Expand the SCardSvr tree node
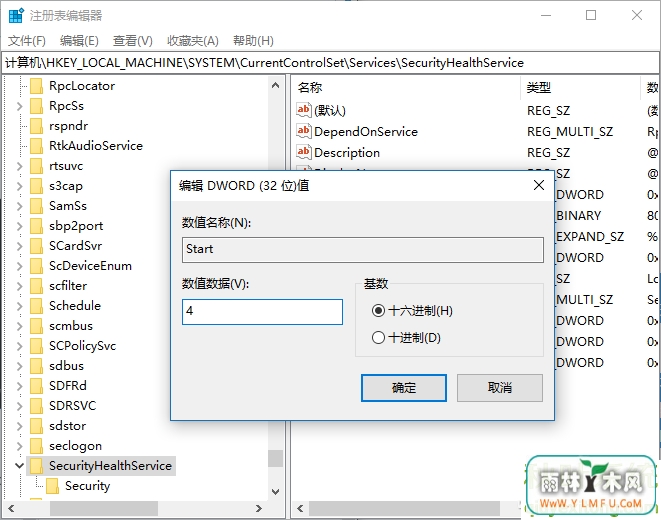The image size is (661, 520). coord(19,246)
